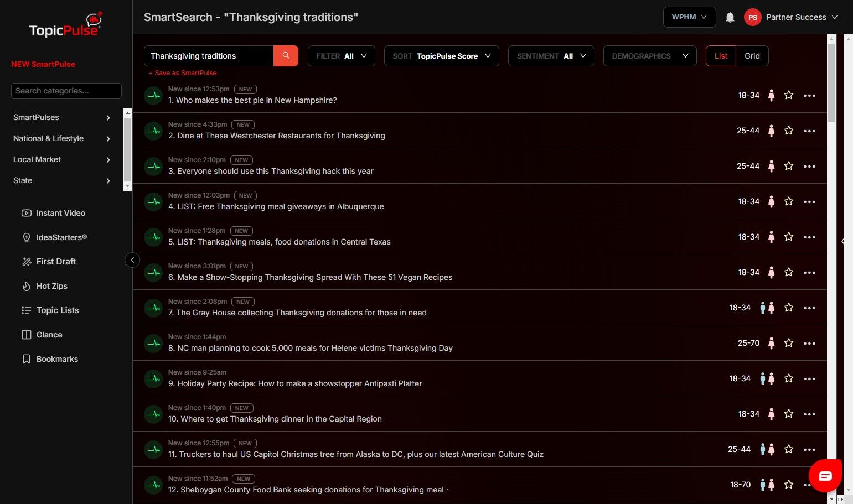853x504 pixels.
Task: Open the WPHM station dropdown
Action: (x=689, y=17)
